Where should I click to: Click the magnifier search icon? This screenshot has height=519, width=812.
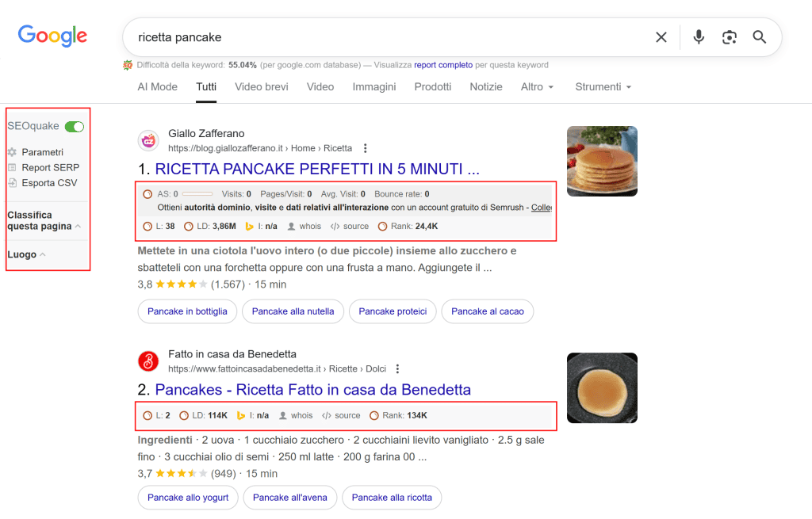pos(759,37)
